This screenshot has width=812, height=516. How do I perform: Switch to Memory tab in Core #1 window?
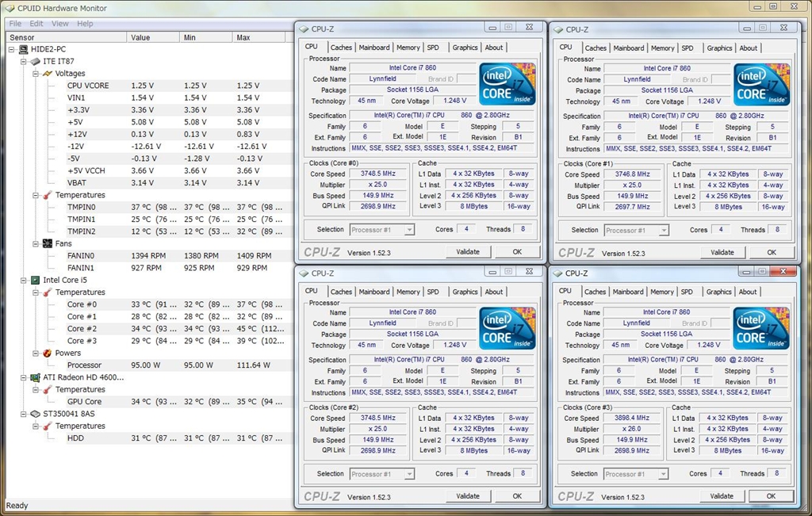[x=662, y=48]
